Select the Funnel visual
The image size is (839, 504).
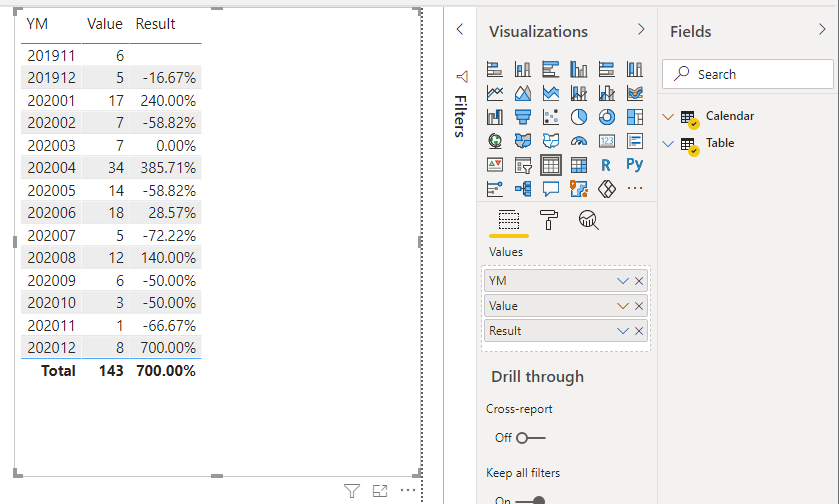pos(523,117)
